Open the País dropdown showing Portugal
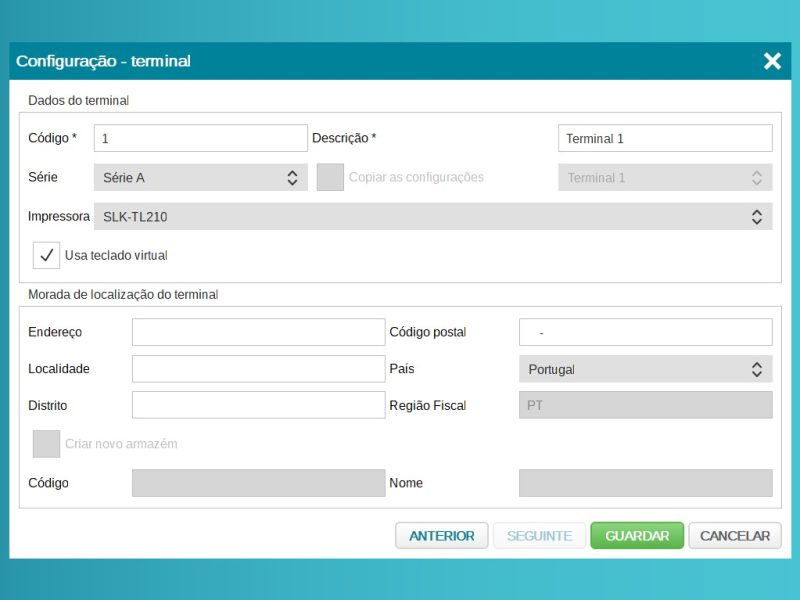 tap(645, 369)
